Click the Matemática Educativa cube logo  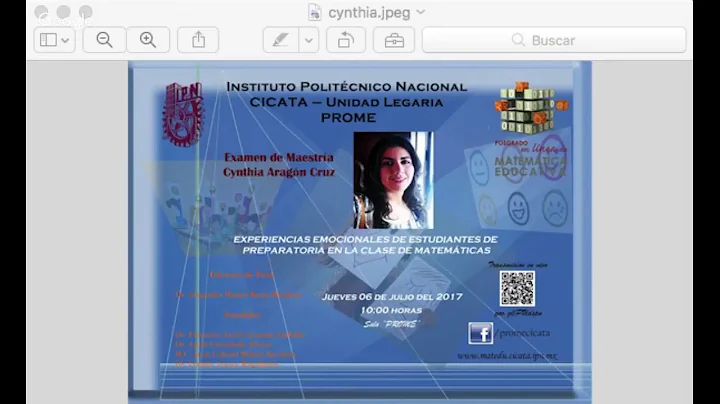[x=531, y=108]
